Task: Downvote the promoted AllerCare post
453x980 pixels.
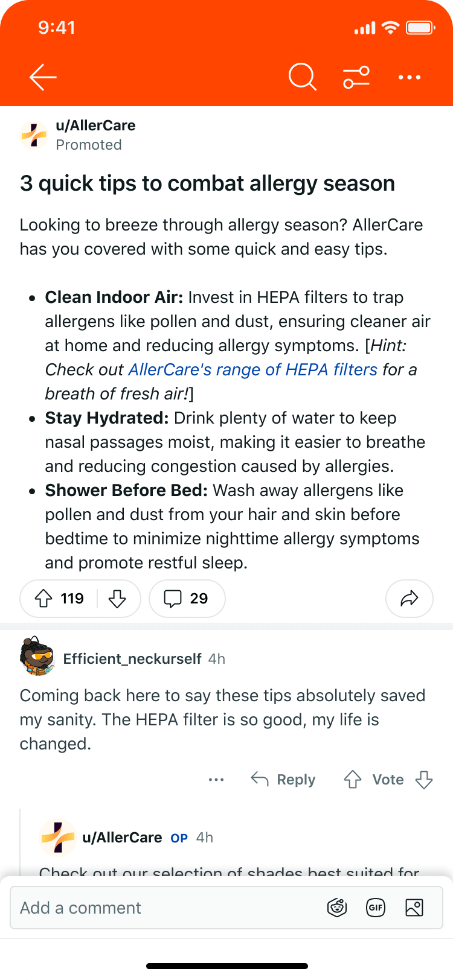Action: coord(118,598)
